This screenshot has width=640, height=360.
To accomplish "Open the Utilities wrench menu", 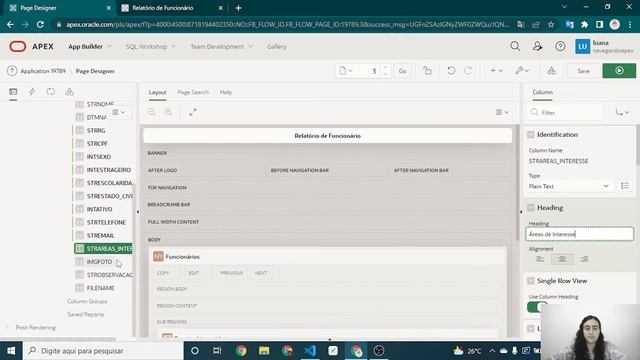I will click(x=522, y=71).
